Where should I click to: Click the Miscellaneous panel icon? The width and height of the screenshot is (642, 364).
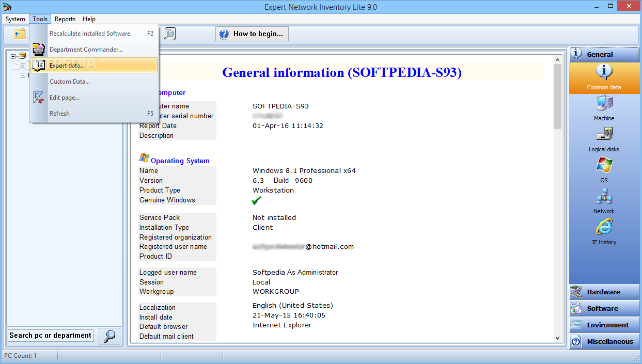coord(577,341)
